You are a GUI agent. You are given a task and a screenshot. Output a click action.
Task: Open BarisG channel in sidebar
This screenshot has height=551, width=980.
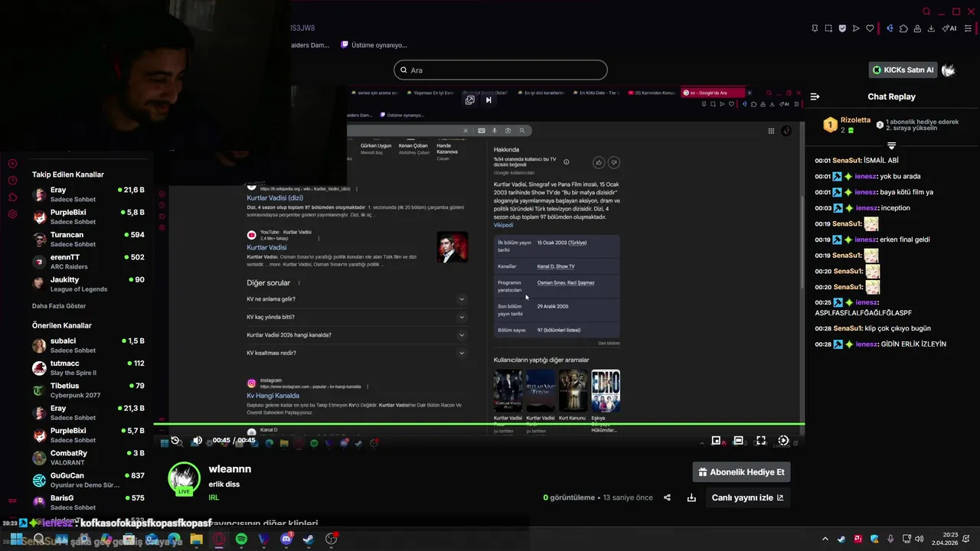coord(88,502)
